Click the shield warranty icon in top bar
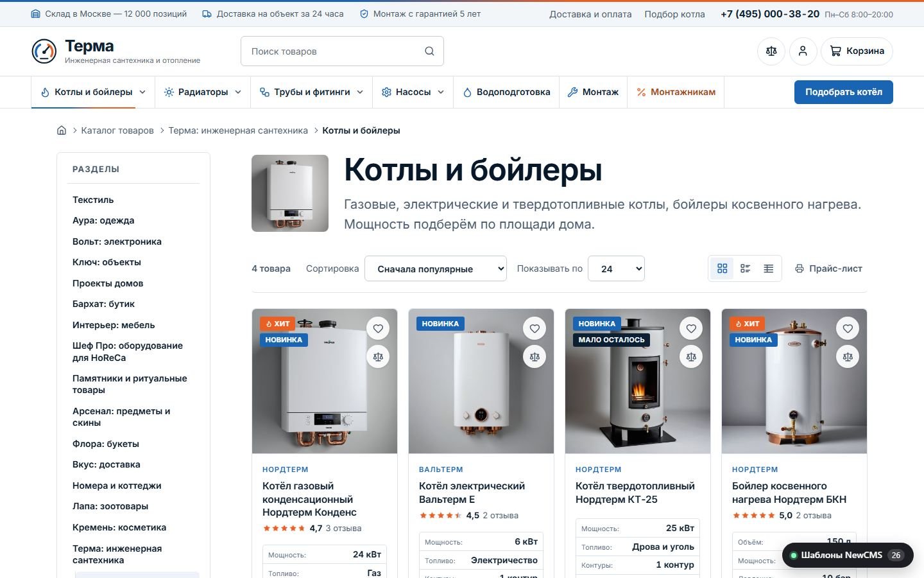 tap(364, 13)
